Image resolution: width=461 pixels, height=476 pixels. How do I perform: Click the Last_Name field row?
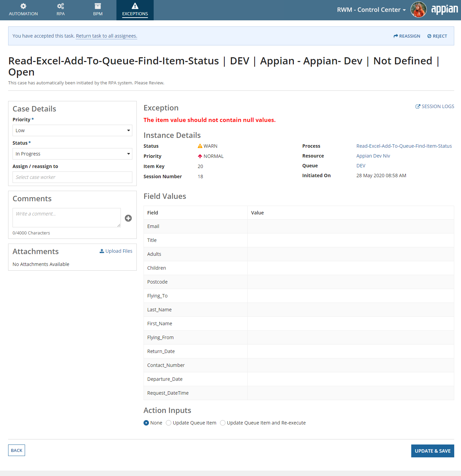pos(299,310)
